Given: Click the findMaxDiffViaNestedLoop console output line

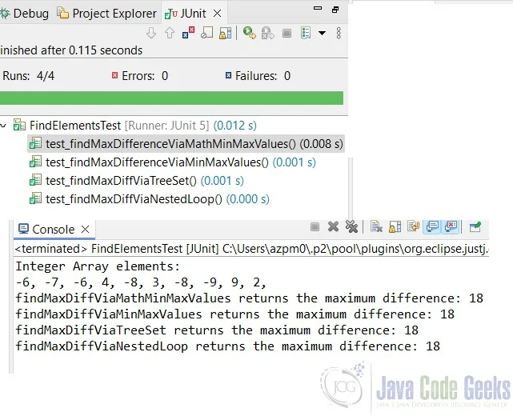Looking at the screenshot, I should pos(228,346).
